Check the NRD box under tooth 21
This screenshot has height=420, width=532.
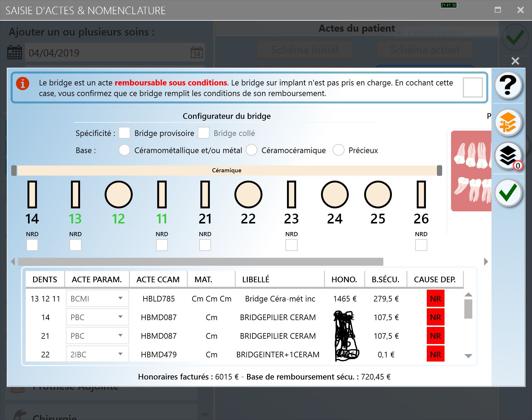pyautogui.click(x=205, y=245)
